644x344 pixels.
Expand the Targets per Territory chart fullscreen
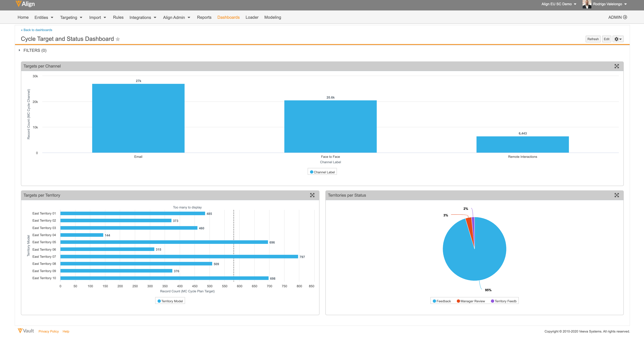click(312, 195)
